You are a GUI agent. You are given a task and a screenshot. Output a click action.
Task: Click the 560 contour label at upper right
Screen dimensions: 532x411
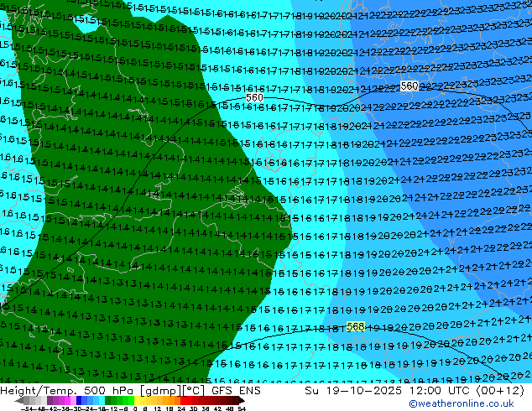[409, 86]
